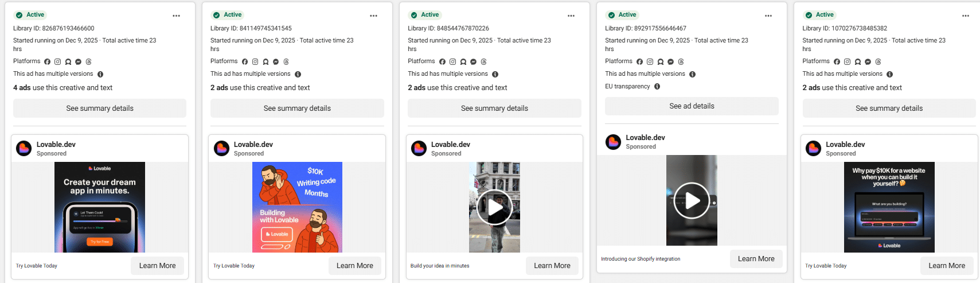
Task: Click See ad details button
Action: click(692, 106)
